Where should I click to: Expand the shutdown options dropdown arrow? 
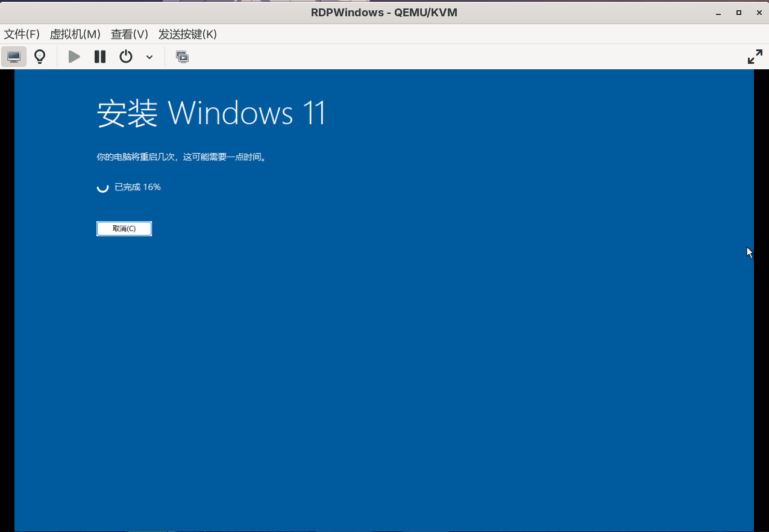point(149,57)
